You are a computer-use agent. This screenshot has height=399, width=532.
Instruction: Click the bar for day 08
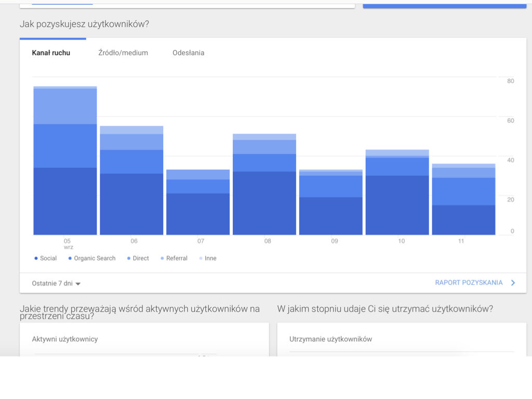(264, 184)
